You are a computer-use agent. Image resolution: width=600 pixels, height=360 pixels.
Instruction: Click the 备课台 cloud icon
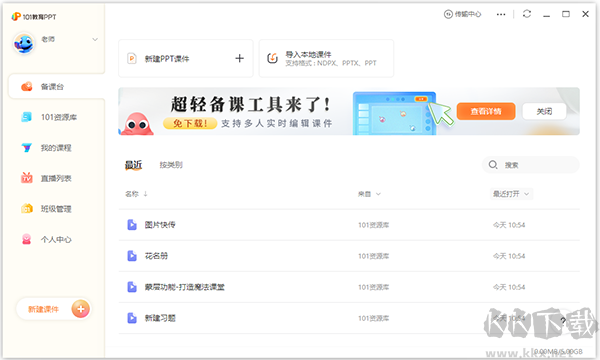[27, 86]
